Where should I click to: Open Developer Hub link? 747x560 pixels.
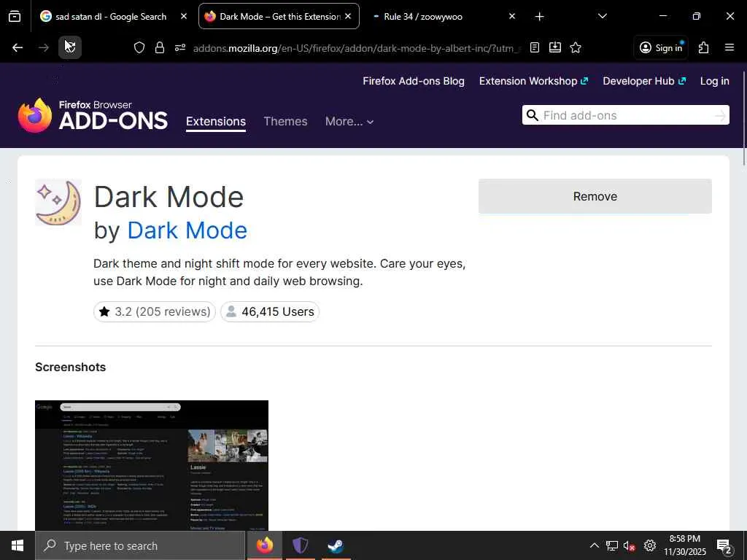pos(644,81)
